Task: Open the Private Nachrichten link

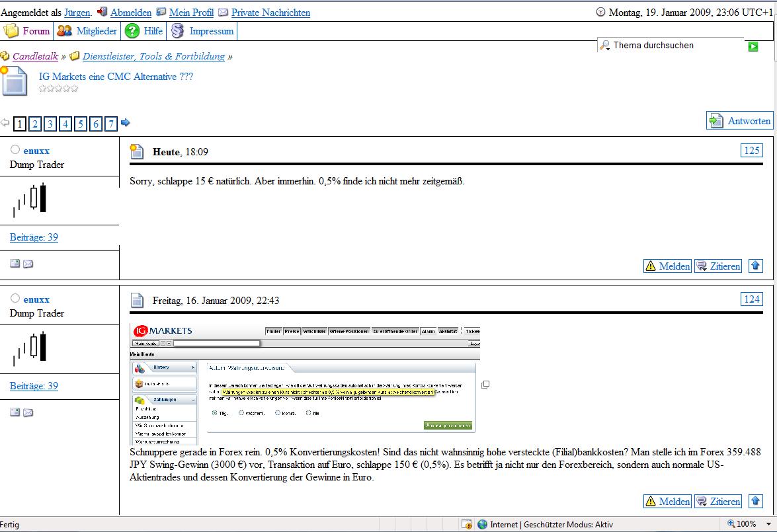Action: (270, 13)
